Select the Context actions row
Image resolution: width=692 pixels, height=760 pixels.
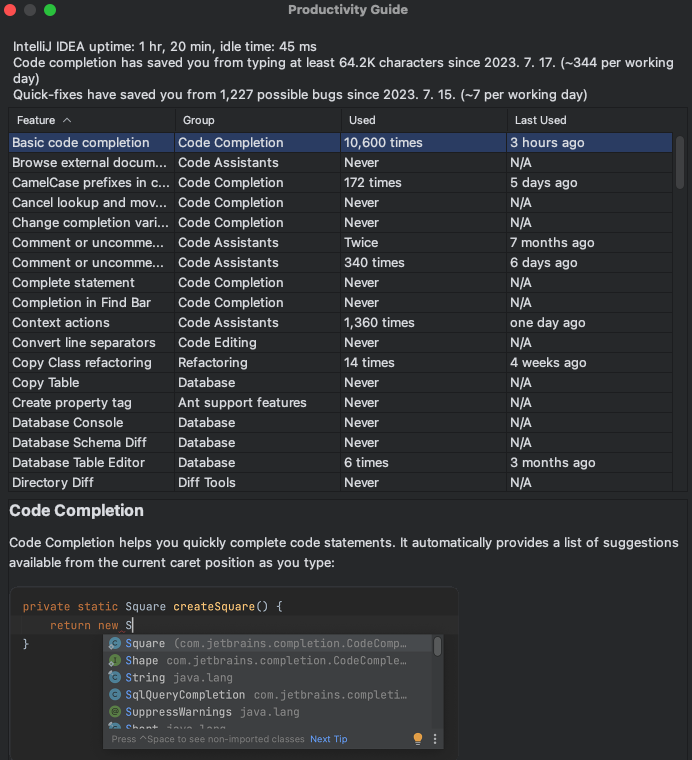(340, 322)
